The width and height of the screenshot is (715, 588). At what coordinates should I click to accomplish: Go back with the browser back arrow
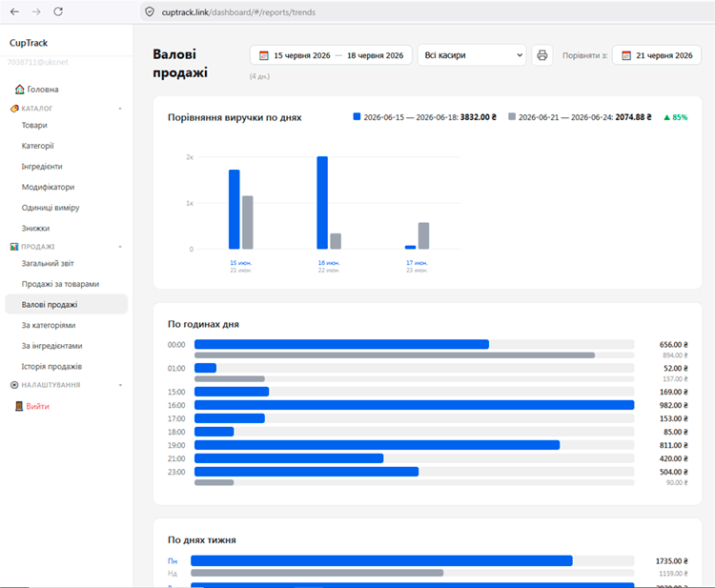pos(14,11)
